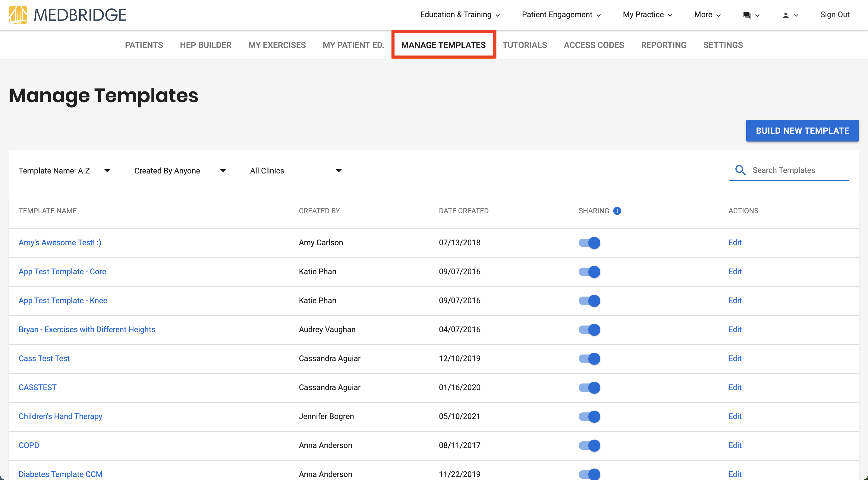Edit the COPD template
The width and height of the screenshot is (868, 480).
(735, 445)
